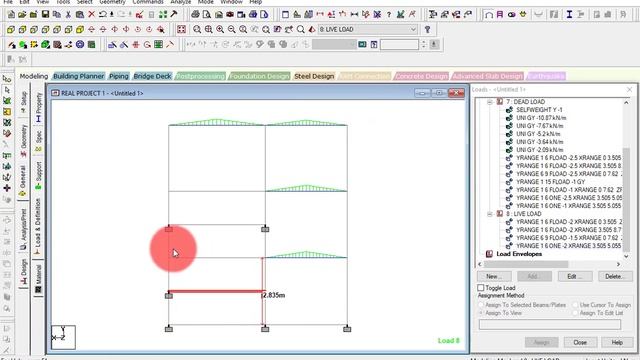This screenshot has width=640, height=360.
Task: Click the Print icon in toolbar
Action: (196, 15)
